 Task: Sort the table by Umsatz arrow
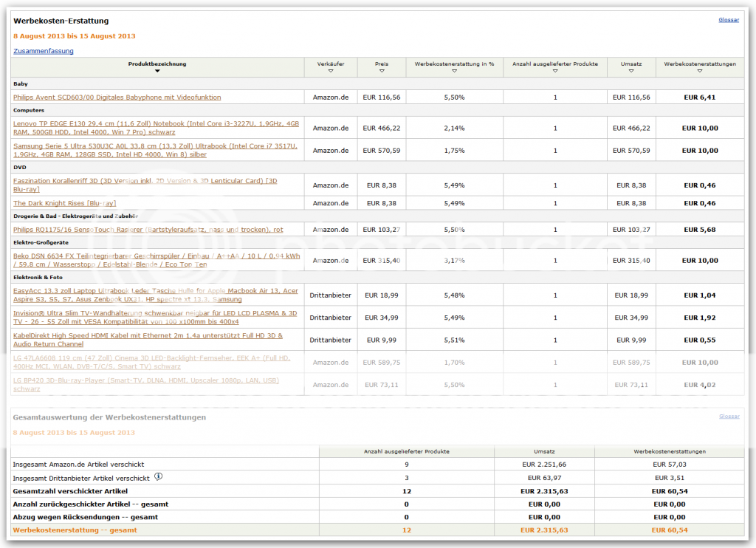[x=631, y=71]
